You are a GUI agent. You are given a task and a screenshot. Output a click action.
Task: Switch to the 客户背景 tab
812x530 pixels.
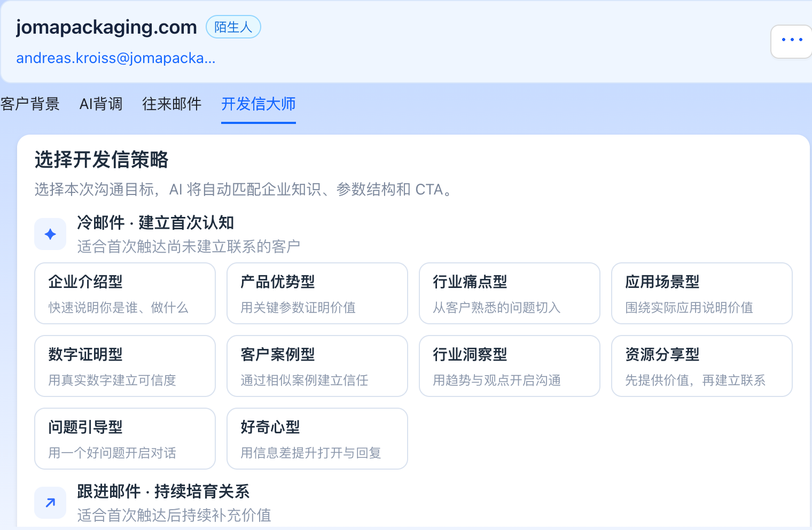pyautogui.click(x=30, y=104)
